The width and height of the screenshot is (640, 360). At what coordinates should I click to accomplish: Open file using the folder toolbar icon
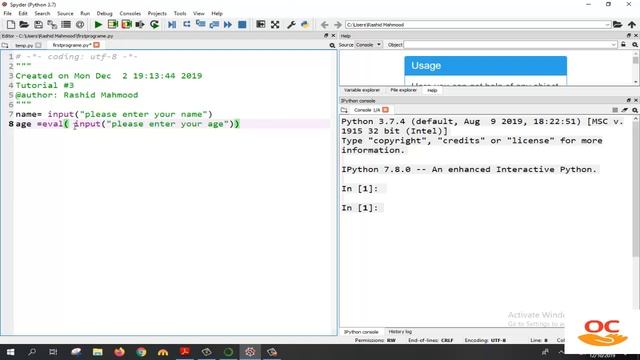[24, 24]
